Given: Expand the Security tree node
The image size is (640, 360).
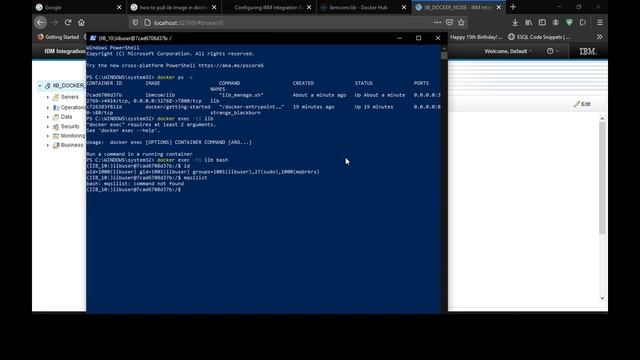Looking at the screenshot, I should pos(48,127).
